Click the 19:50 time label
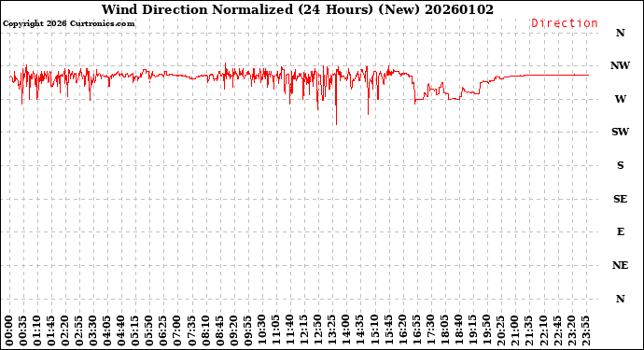Screen dimensions: 644x350 tap(486, 330)
